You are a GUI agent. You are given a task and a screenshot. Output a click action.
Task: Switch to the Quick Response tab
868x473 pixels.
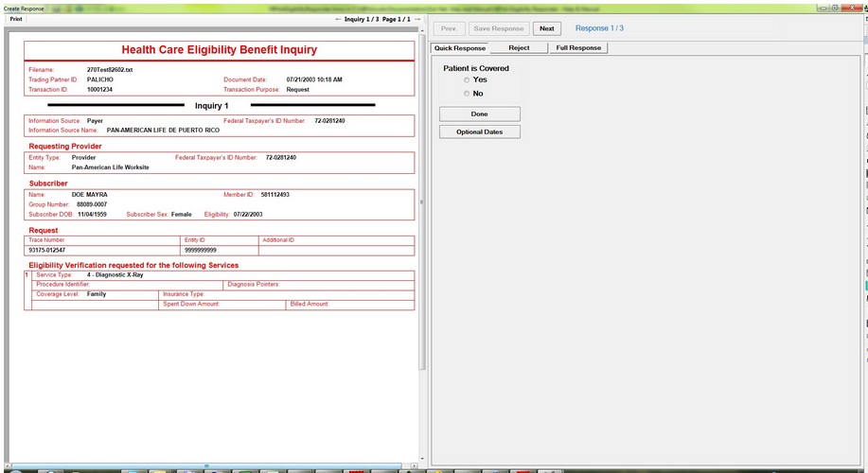pos(459,48)
